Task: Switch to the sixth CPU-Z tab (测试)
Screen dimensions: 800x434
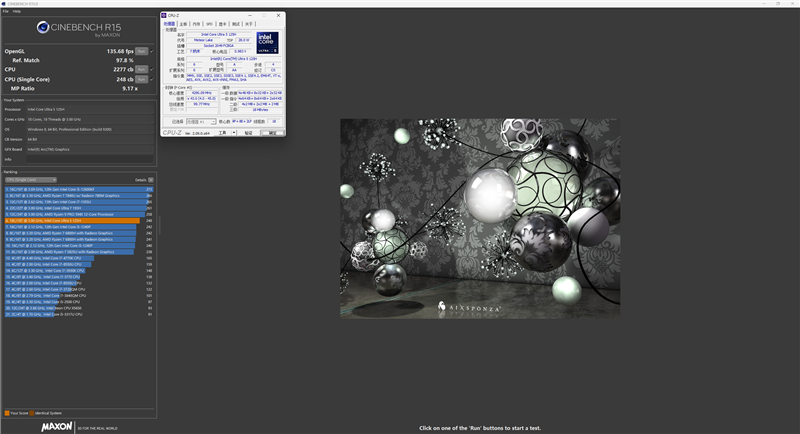Action: point(236,24)
